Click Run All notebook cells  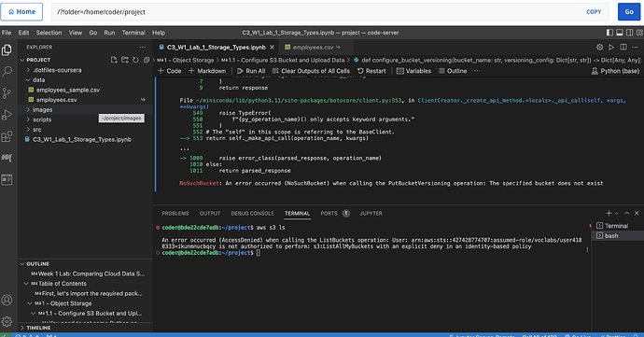(251, 71)
